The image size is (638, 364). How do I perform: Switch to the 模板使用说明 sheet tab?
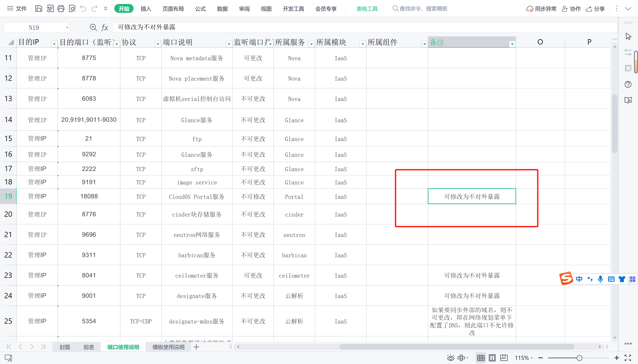tap(168, 347)
